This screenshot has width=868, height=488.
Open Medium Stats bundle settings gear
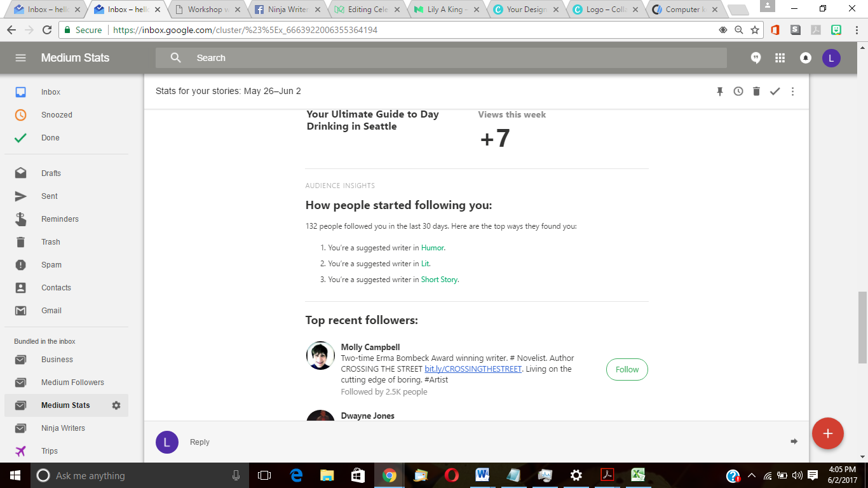pyautogui.click(x=116, y=405)
